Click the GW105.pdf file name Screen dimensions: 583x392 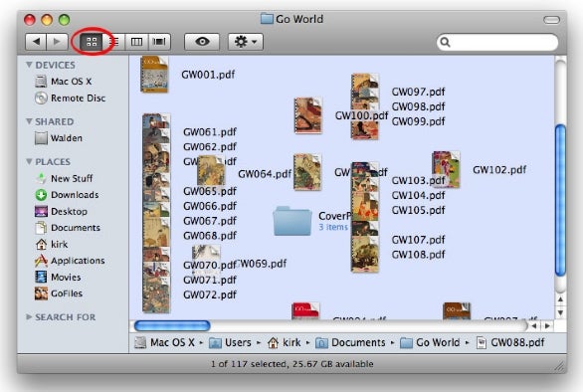click(418, 210)
